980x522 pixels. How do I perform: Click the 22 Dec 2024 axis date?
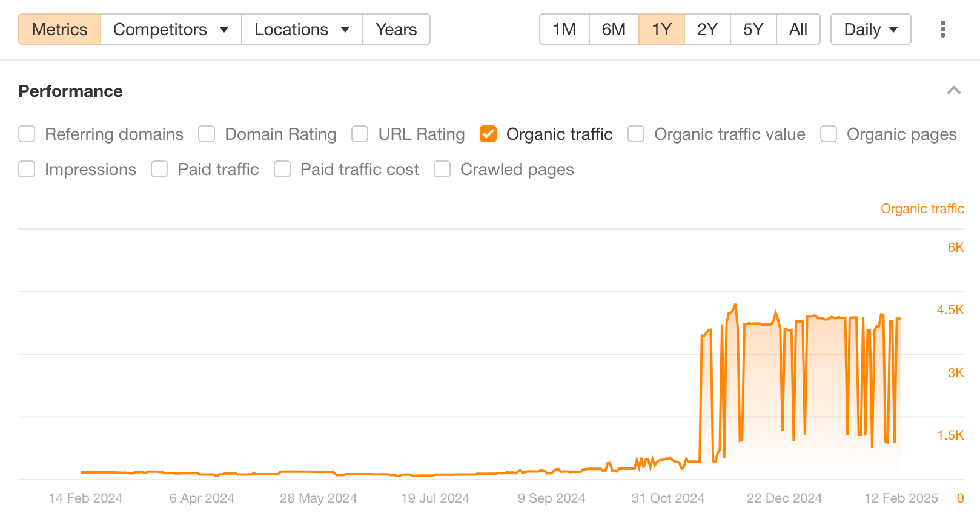(784, 498)
